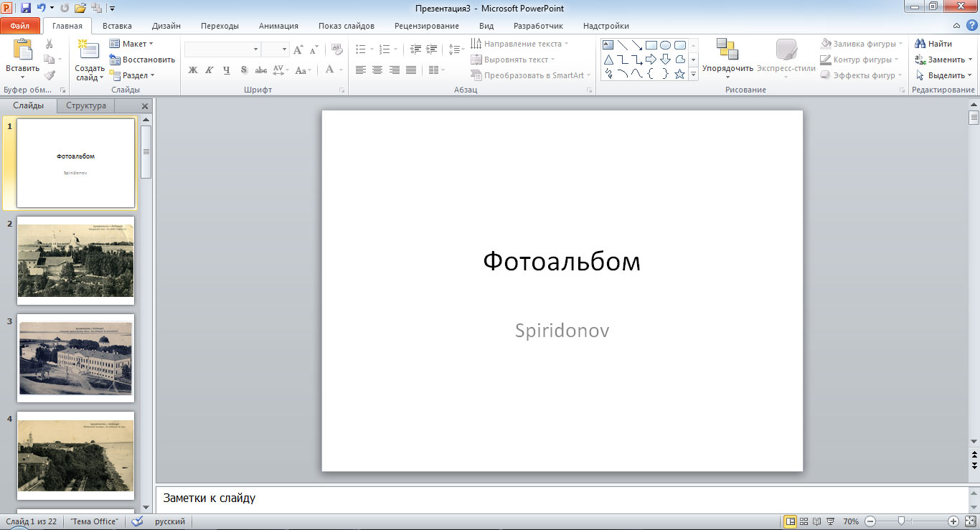Switch to Slide Sorter view icon
The image size is (980, 530).
(804, 521)
